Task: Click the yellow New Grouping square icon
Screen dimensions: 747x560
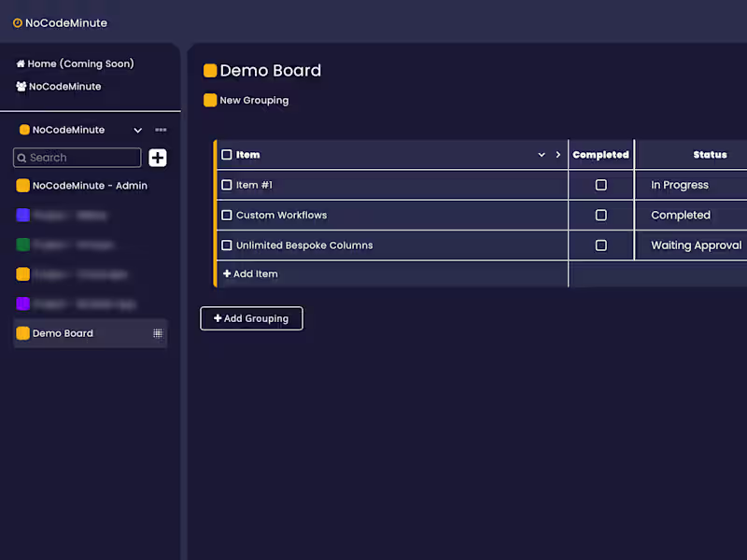Action: (210, 101)
